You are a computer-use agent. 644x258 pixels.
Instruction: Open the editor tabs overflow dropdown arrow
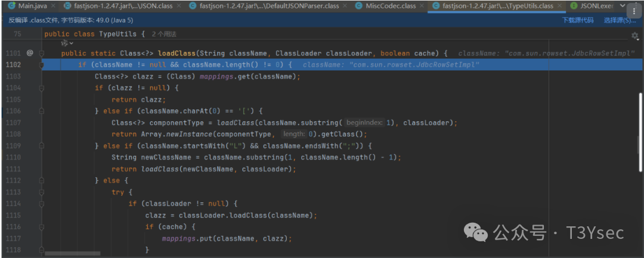[x=622, y=6]
